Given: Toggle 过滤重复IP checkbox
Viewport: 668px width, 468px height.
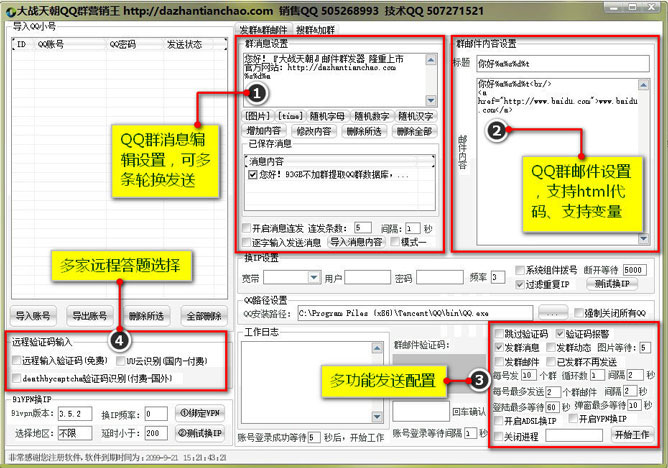Looking at the screenshot, I should 519,284.
